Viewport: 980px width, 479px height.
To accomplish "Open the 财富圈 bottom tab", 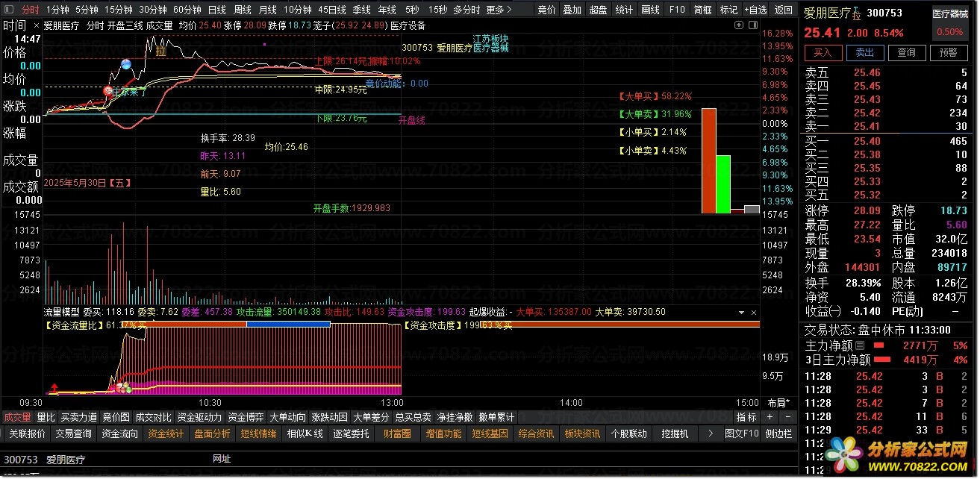I will [x=397, y=433].
